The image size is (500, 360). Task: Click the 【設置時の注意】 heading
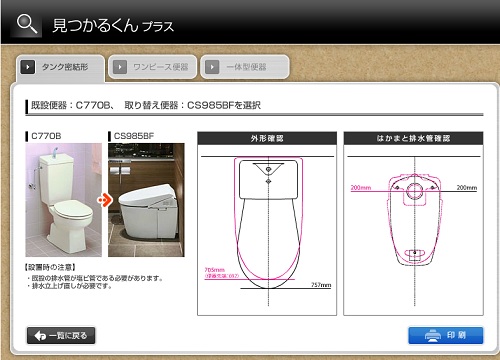coord(50,267)
